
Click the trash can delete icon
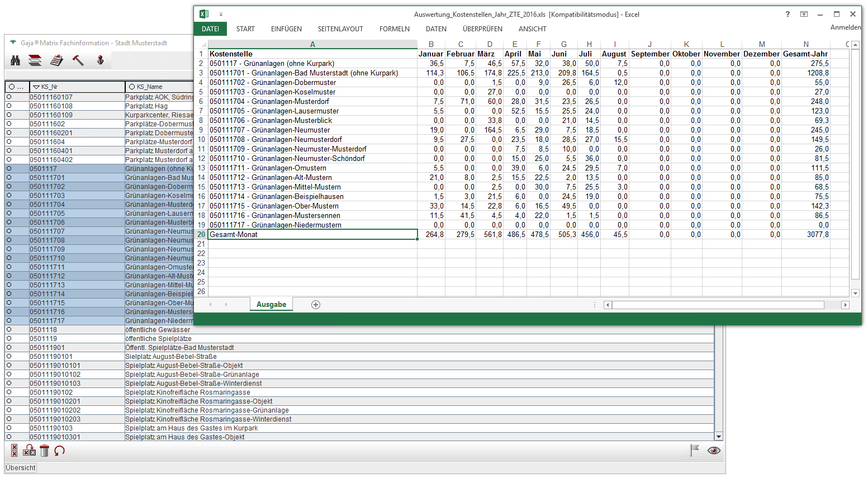[45, 451]
